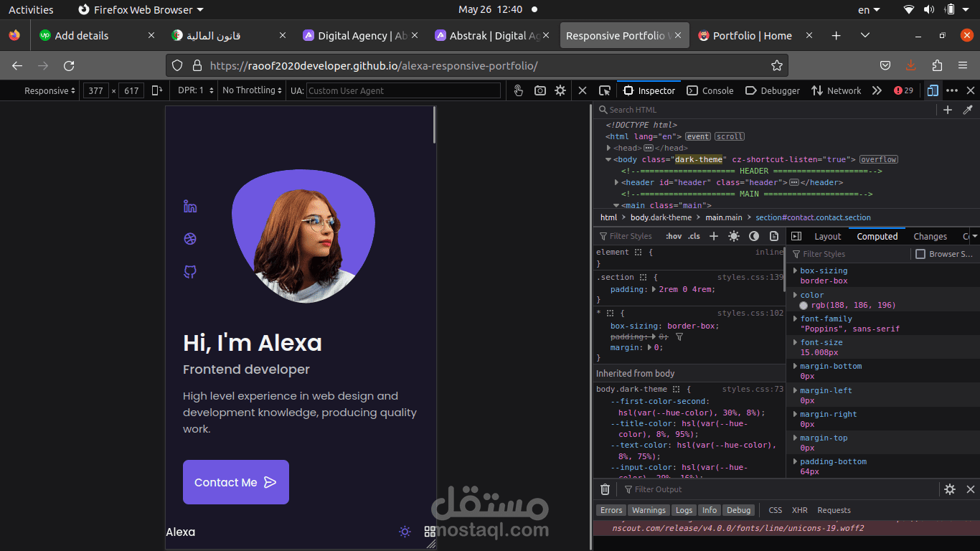
Task: Click the sidebar pane toggle icon beside Layout
Action: pos(796,236)
